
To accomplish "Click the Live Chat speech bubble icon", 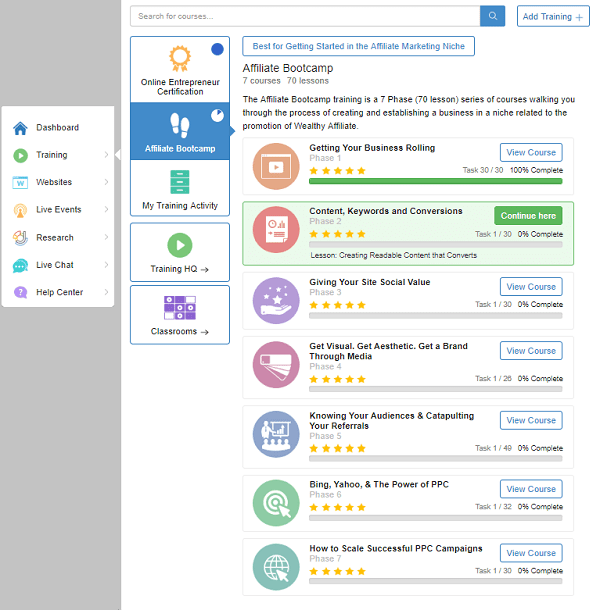I will [20, 265].
